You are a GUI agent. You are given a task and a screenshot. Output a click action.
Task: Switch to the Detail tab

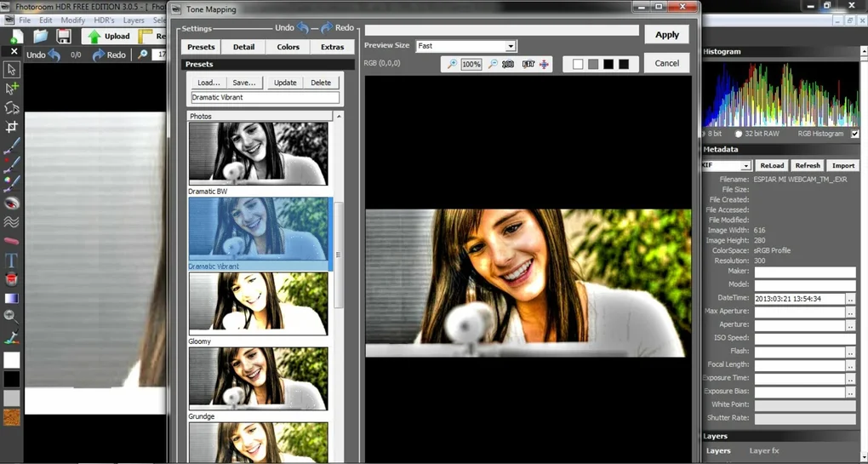pos(243,47)
